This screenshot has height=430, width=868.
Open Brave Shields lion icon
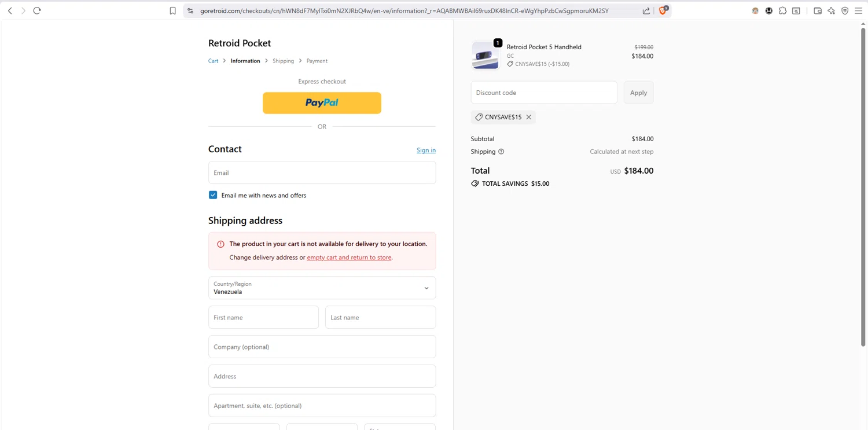[x=663, y=10]
